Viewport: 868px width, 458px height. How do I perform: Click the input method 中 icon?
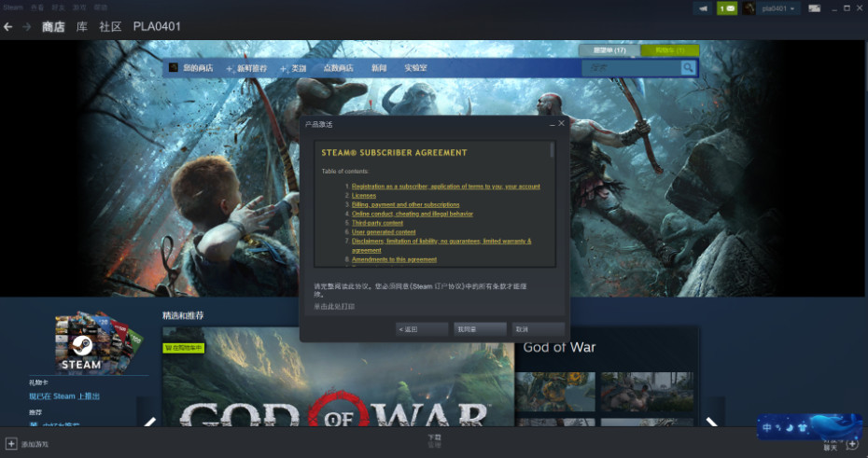point(766,427)
